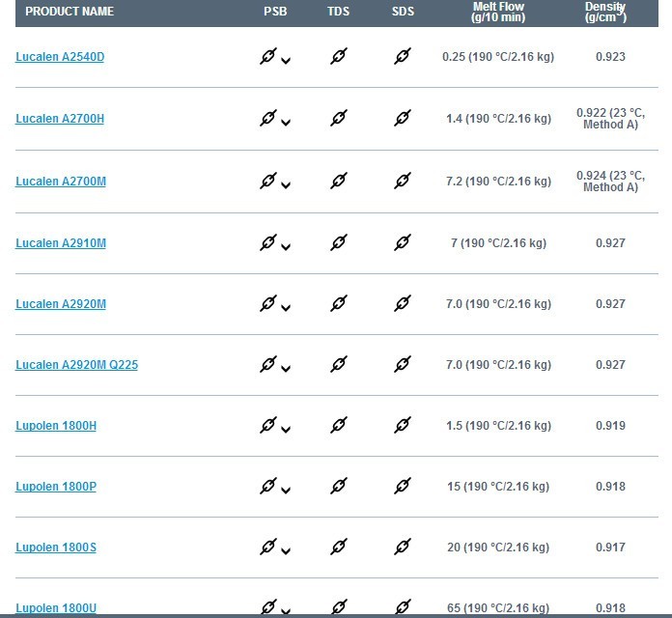Screen dimensions: 672x618
Task: Click the SDS link icon for Lucalen A2700H
Action: tap(403, 118)
